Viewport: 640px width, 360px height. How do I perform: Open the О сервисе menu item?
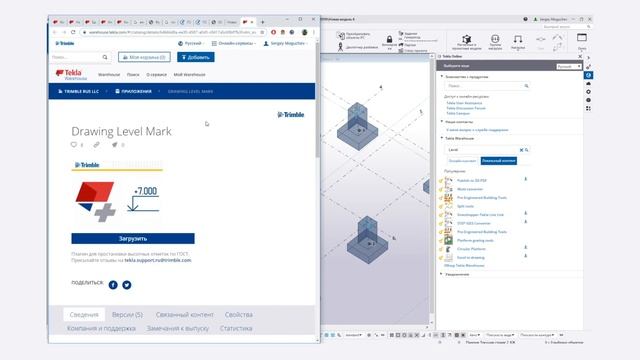tap(157, 75)
